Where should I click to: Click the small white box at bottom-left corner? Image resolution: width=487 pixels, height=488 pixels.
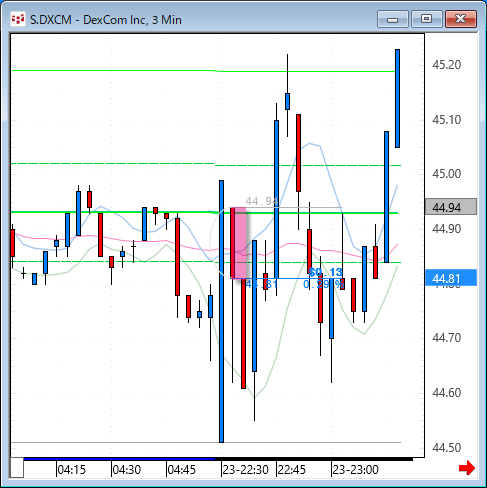pyautogui.click(x=17, y=468)
